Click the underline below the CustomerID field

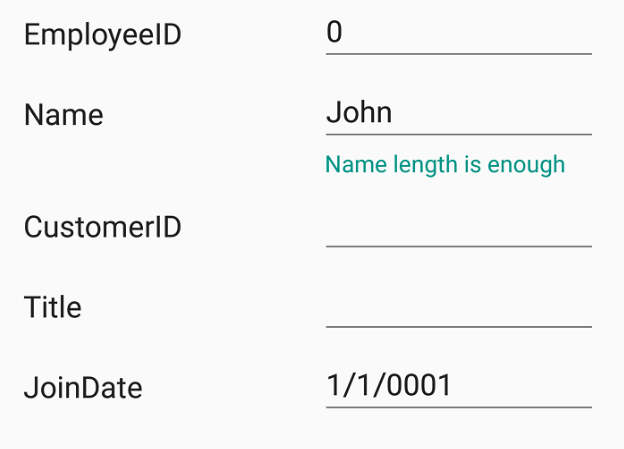pyautogui.click(x=458, y=245)
